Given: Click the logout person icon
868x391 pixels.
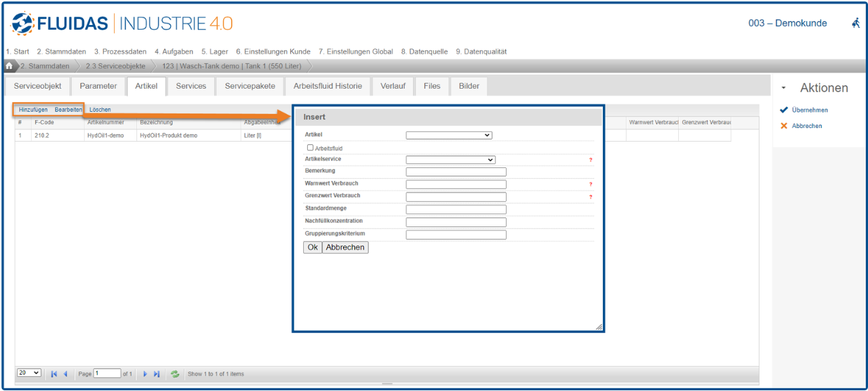Looking at the screenshot, I should tap(856, 23).
